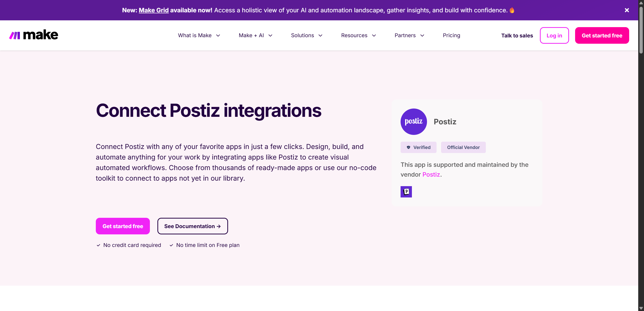Click the fire emoji in banner
Screen dimensions: 644x311
point(512,10)
